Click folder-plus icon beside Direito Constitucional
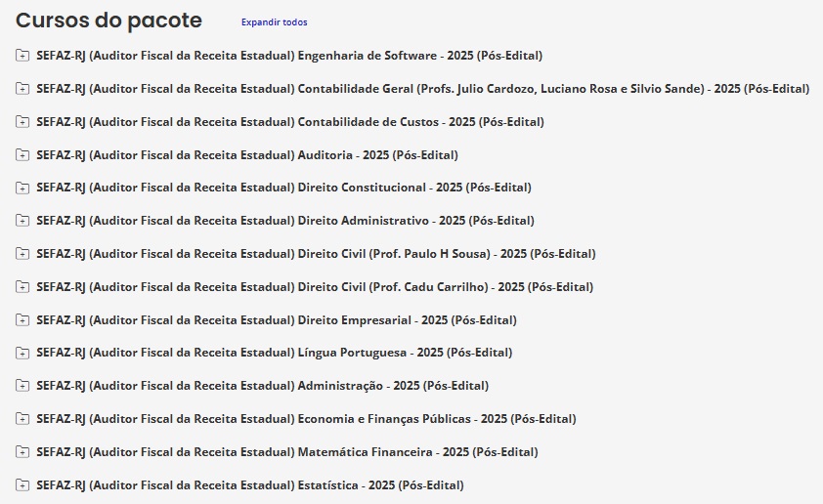Viewport: 823px width, 504px height. pos(22,188)
